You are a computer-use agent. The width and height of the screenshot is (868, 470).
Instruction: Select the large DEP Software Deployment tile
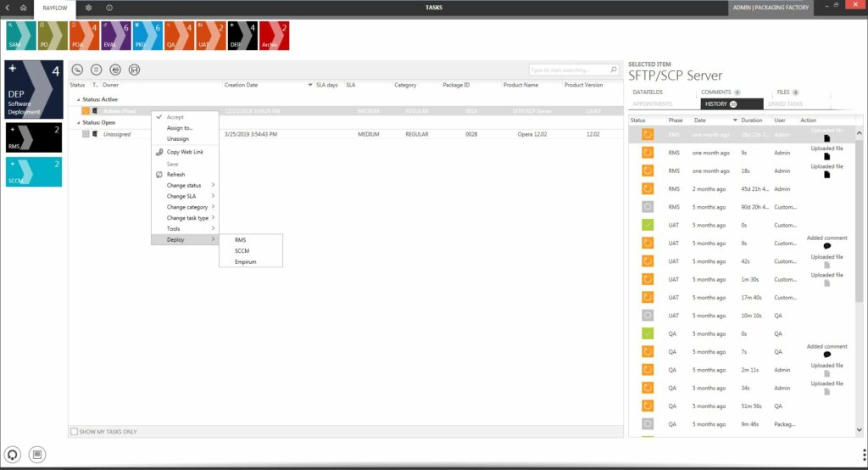point(34,90)
